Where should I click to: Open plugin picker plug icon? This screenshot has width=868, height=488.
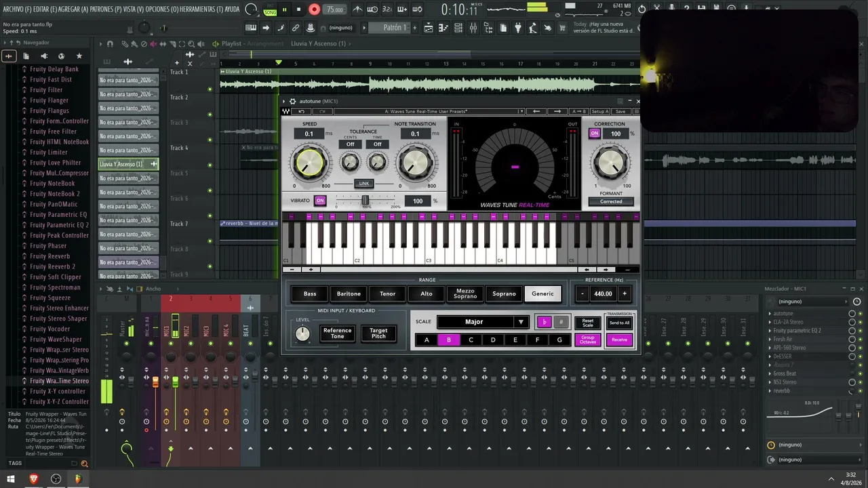[x=518, y=28]
